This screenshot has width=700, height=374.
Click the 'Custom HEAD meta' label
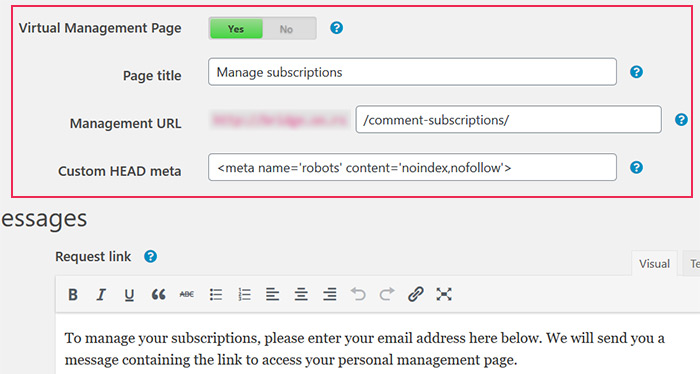[120, 171]
